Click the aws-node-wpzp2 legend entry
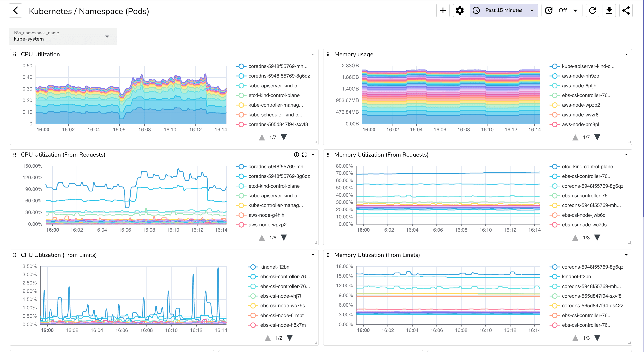644x352 pixels. [x=581, y=105]
